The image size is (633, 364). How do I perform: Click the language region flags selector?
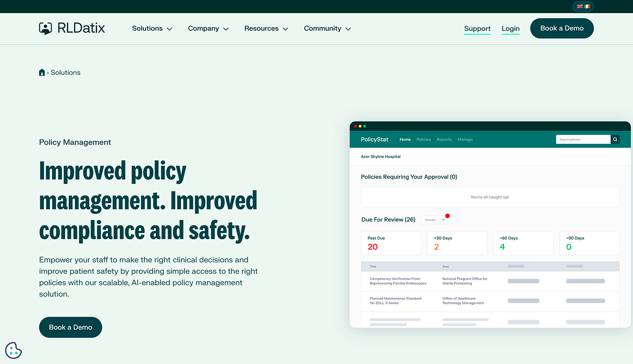coord(583,6)
